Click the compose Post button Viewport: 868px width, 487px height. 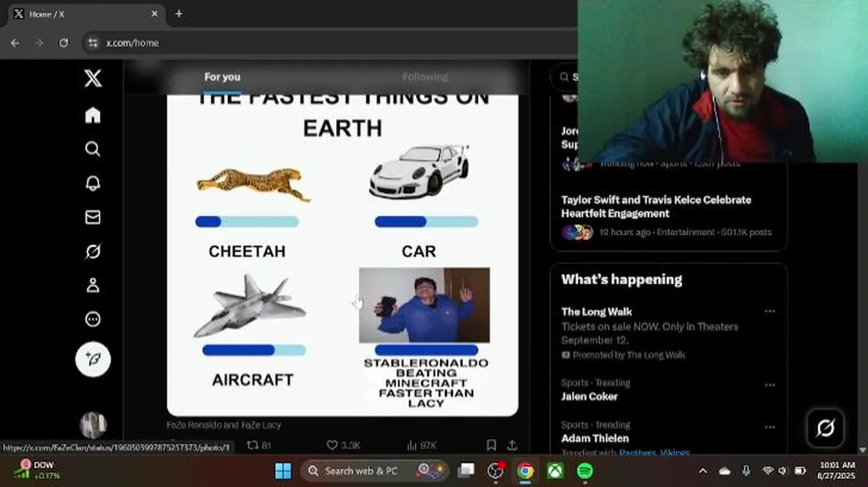pyautogui.click(x=93, y=359)
